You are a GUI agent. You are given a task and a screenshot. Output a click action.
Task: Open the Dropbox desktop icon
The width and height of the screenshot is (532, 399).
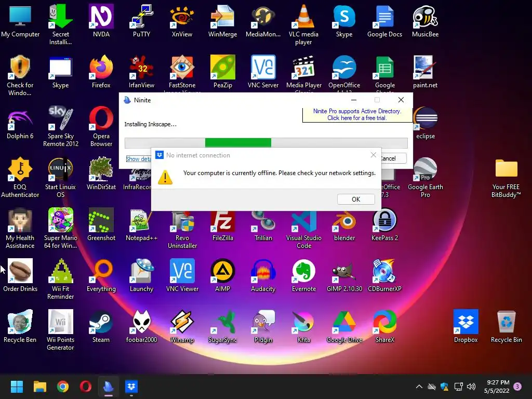(466, 326)
